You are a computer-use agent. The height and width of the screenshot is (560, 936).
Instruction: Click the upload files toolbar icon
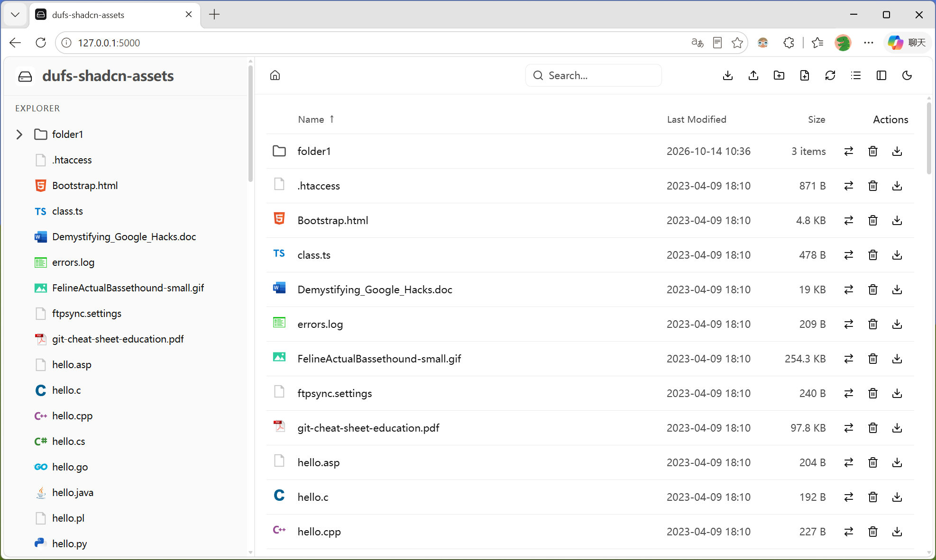tap(753, 75)
